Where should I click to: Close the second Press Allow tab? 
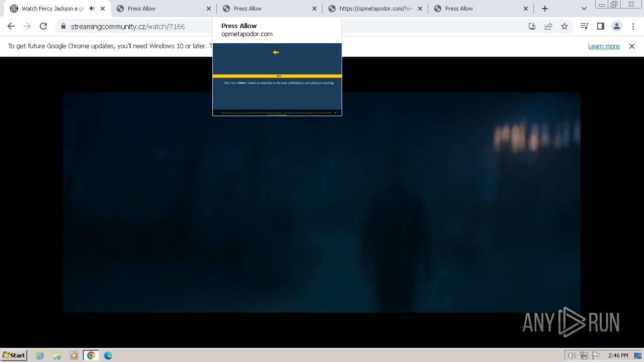(x=314, y=9)
